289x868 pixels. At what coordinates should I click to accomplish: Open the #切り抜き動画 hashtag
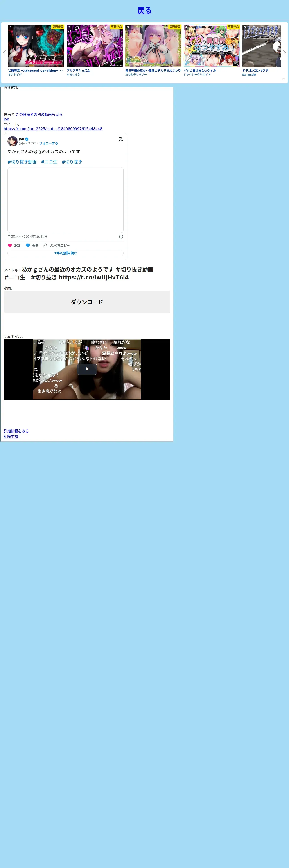pos(22,162)
